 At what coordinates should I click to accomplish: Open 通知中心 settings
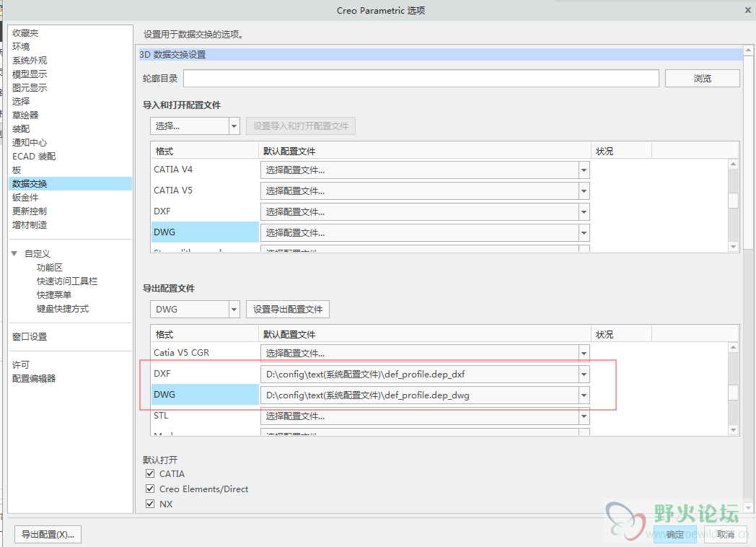tap(30, 142)
